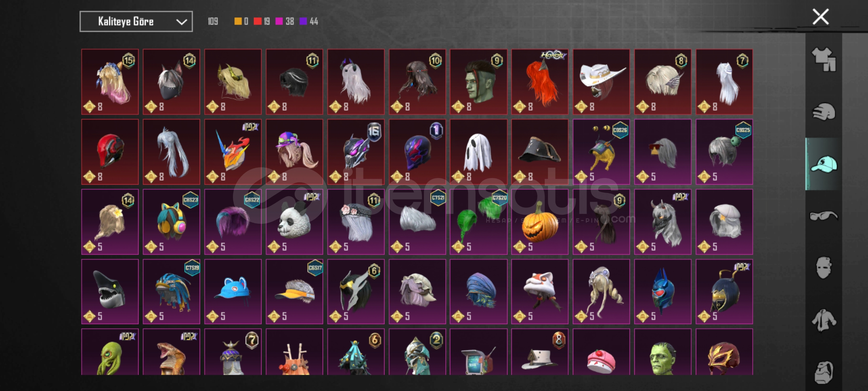Choose the shark head hat item
This screenshot has height=391, width=868.
click(x=110, y=291)
